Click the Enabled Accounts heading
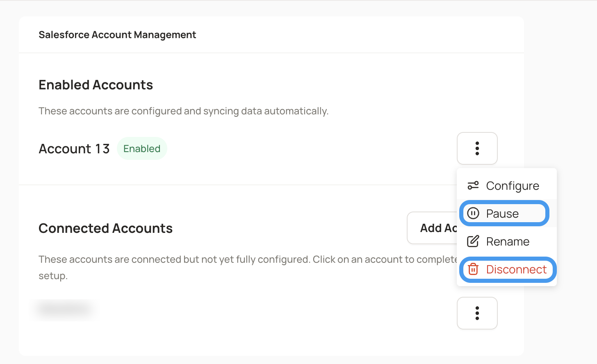Screen dimensions: 597x364 (x=96, y=85)
